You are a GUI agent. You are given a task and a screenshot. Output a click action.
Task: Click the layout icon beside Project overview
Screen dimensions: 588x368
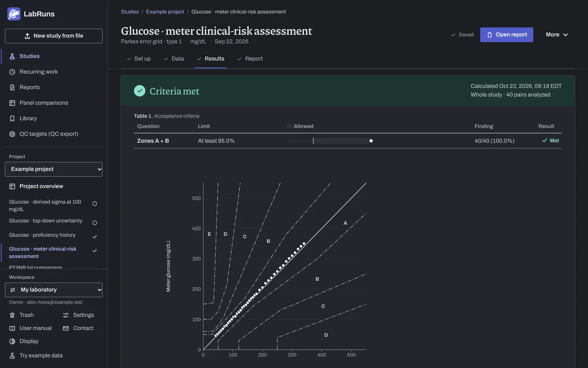pyautogui.click(x=12, y=186)
